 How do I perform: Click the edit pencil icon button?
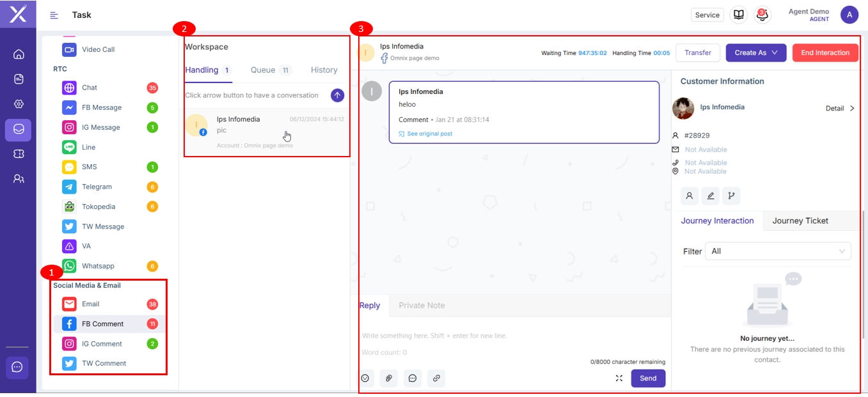(x=710, y=196)
